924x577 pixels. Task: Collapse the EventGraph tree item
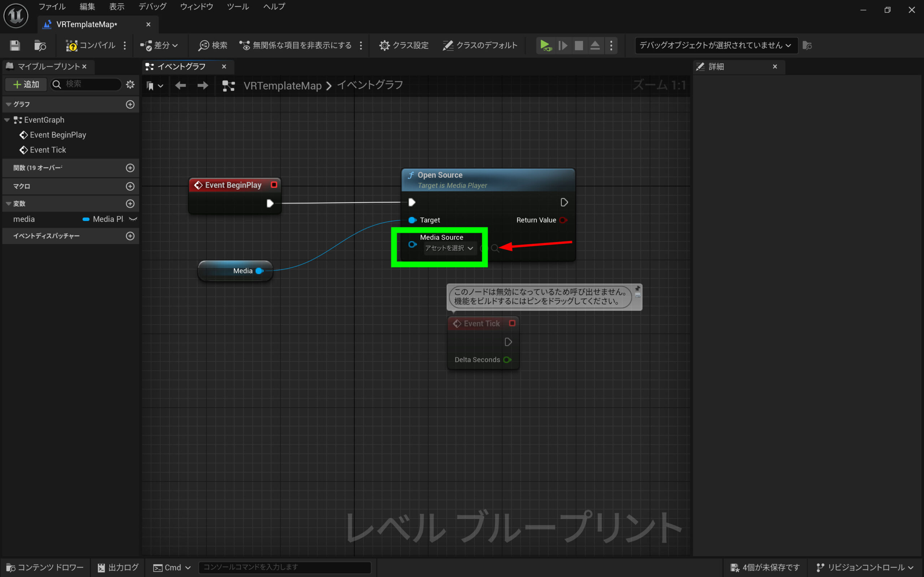[x=7, y=120]
